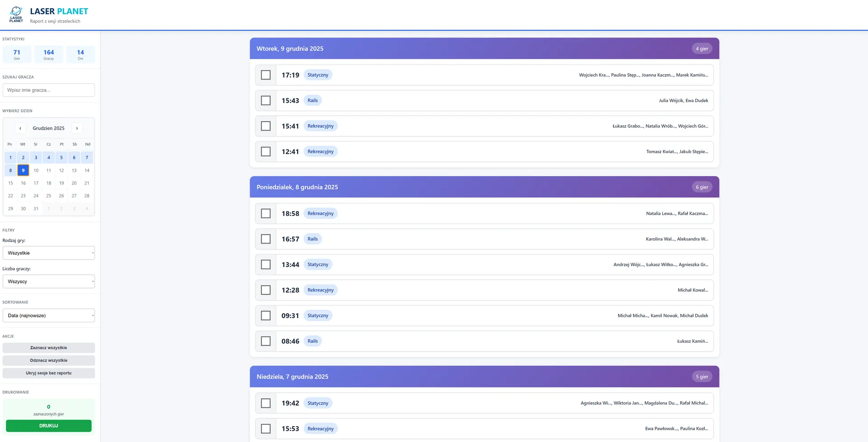
Task: Tick the 19:42 Statyczny game checkbox
Action: click(266, 403)
